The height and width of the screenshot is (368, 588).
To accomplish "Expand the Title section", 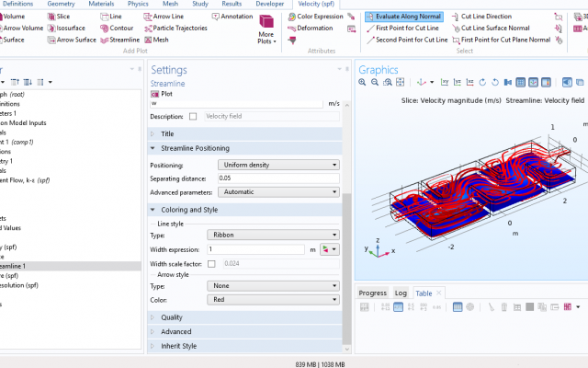I will (x=245, y=133).
